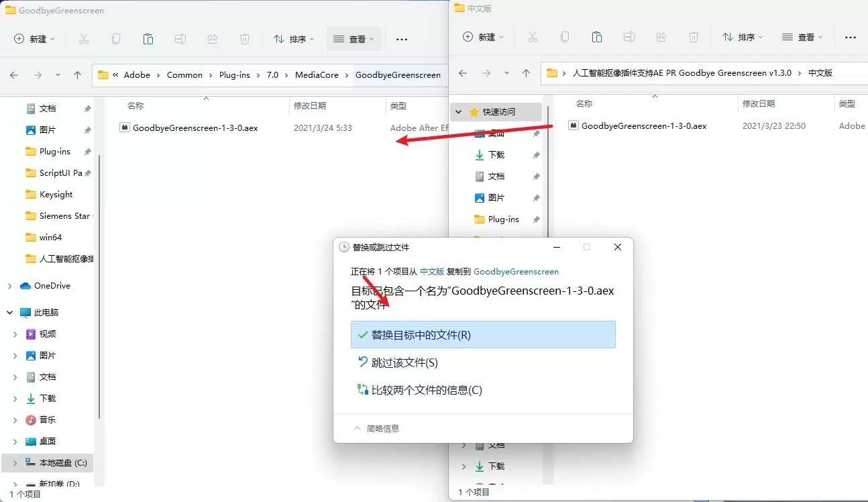Go forward in GoodbyeGreenscreen window
868x502 pixels.
pos(38,75)
